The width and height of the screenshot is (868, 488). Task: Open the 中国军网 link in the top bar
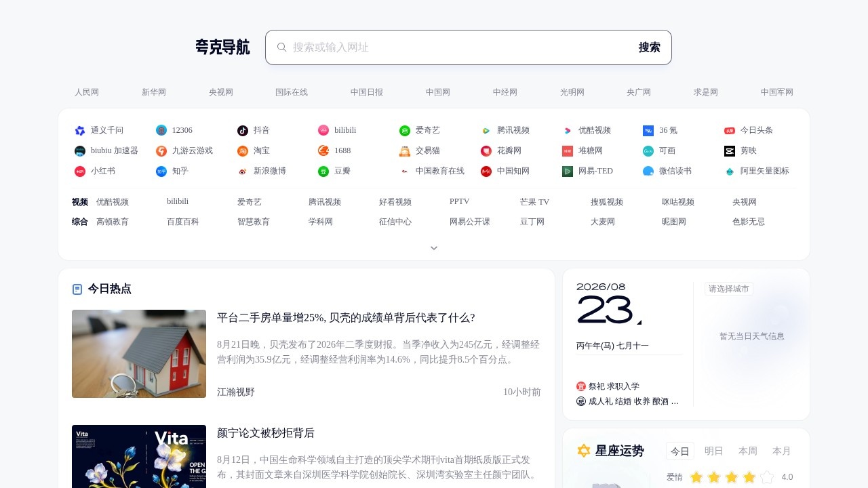coord(777,92)
